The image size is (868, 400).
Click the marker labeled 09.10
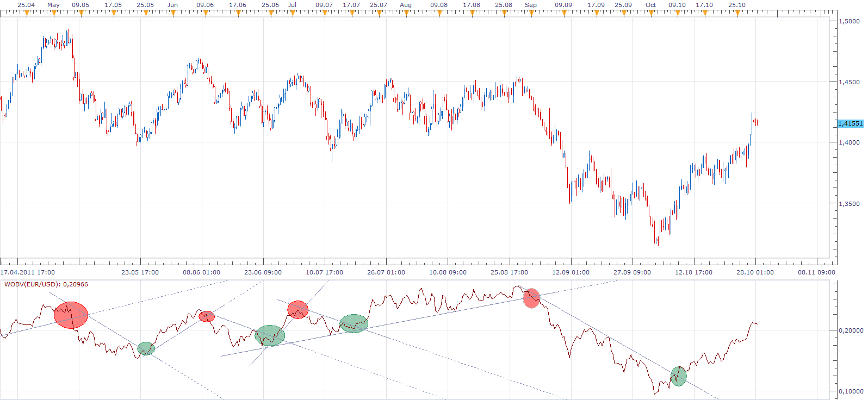tap(677, 14)
